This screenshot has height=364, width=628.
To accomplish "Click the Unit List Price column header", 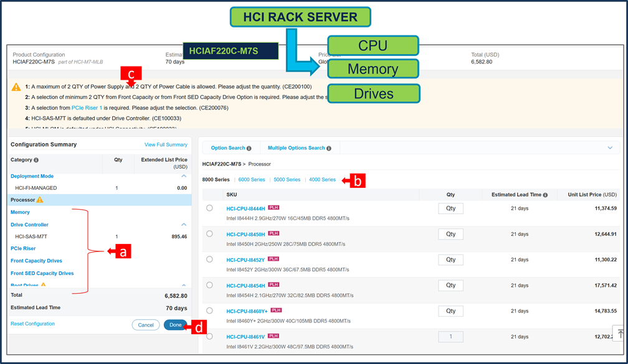I will pyautogui.click(x=592, y=195).
